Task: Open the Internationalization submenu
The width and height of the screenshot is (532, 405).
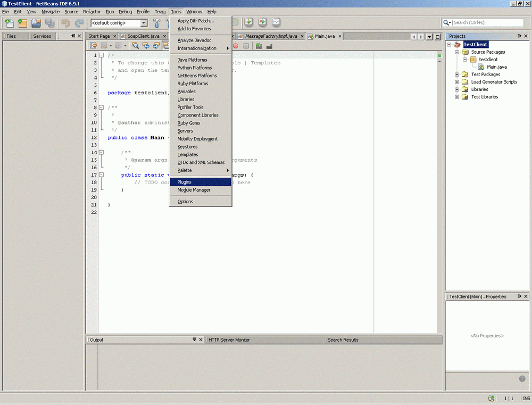Action: (x=201, y=48)
